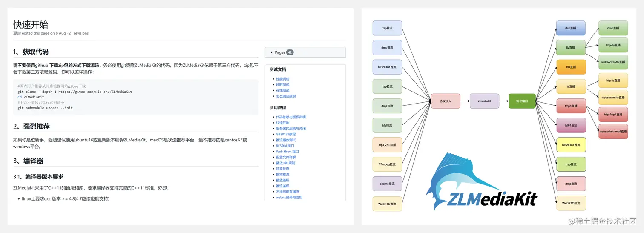The width and height of the screenshot is (644, 233).
Task: Click the bold 请不要使用github下载zip包 warning text
Action: (56, 65)
